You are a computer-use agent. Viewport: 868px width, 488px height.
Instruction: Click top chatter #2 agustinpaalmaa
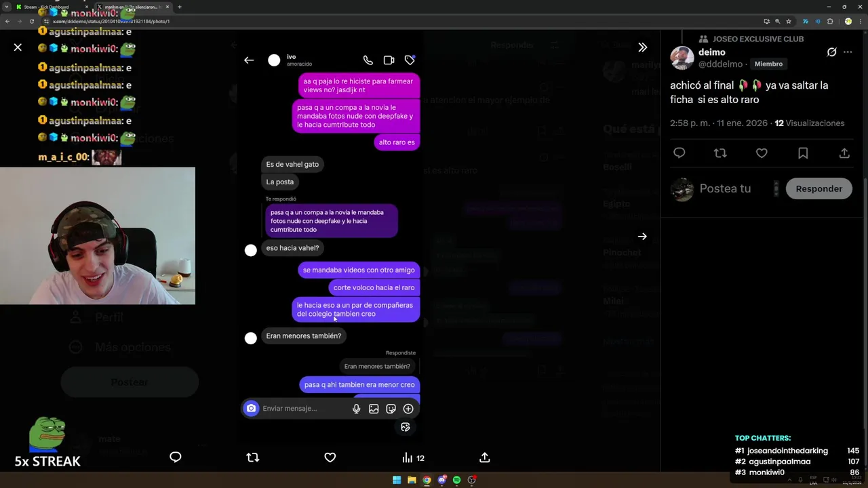[778, 462]
